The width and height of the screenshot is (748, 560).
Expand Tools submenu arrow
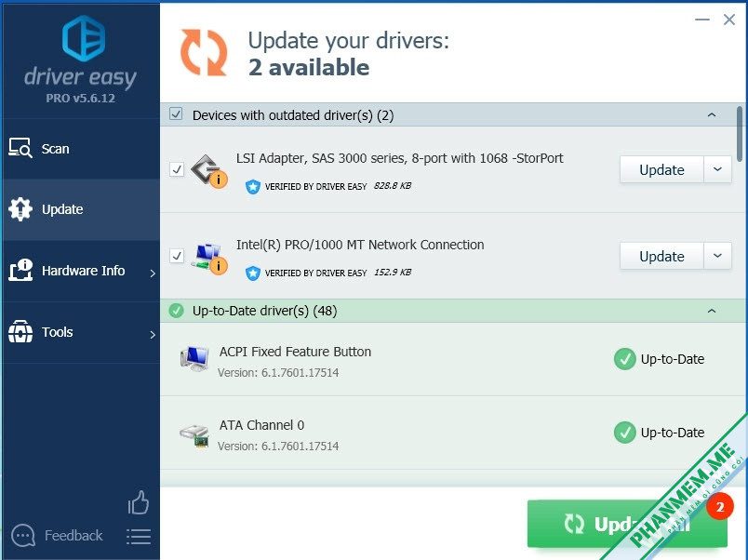point(153,335)
